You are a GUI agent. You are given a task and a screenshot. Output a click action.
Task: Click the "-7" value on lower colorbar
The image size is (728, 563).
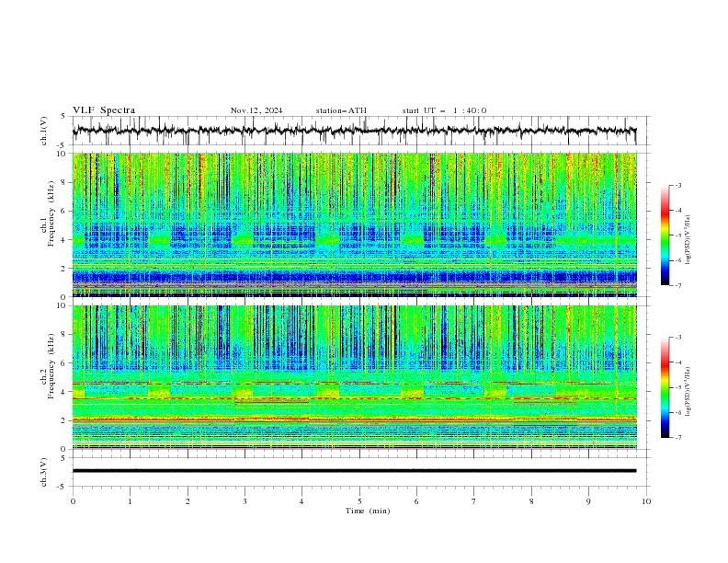tap(677, 438)
